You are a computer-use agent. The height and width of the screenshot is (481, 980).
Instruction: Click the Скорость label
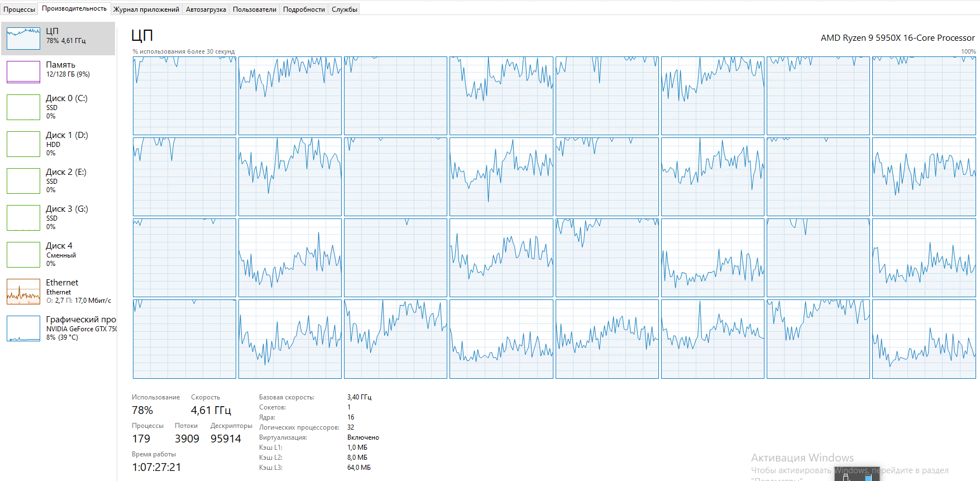[205, 397]
